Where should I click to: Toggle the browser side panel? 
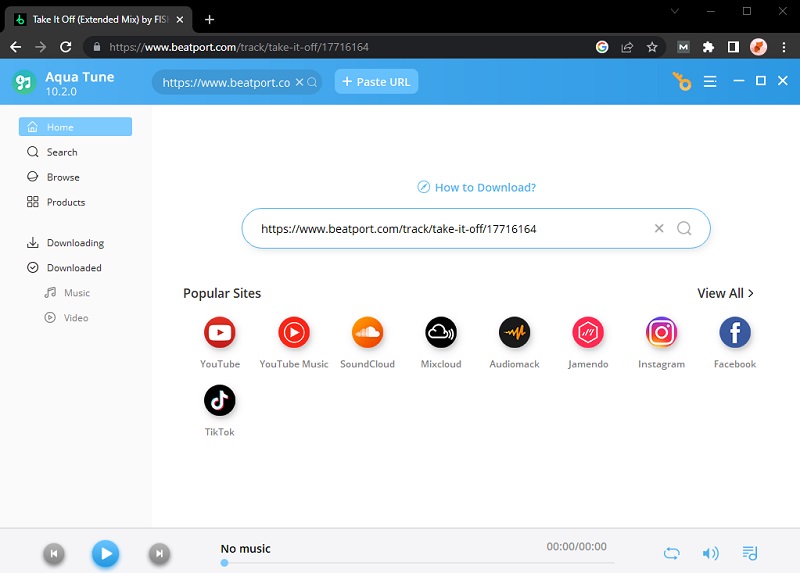[x=733, y=47]
